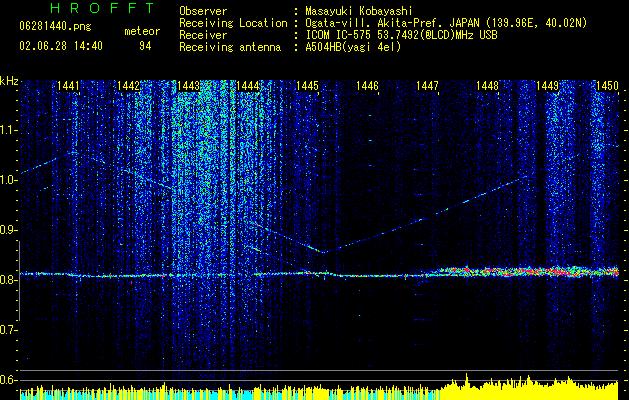Screen dimensions: 629x400
Task: Click the 1449 time marker
Action: (x=548, y=86)
